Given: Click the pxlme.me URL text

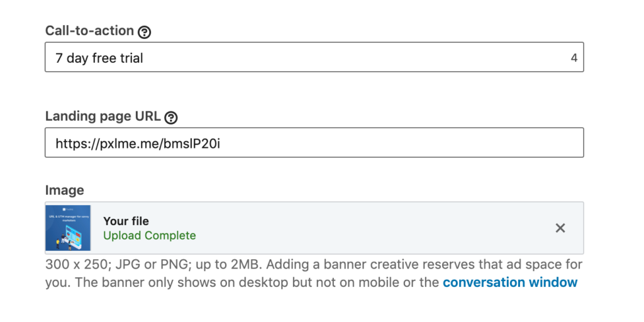Looking at the screenshot, I should click(137, 143).
